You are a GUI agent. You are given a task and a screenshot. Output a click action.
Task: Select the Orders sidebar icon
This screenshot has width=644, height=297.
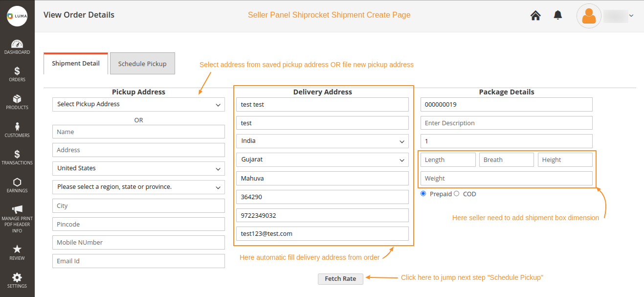(x=17, y=73)
